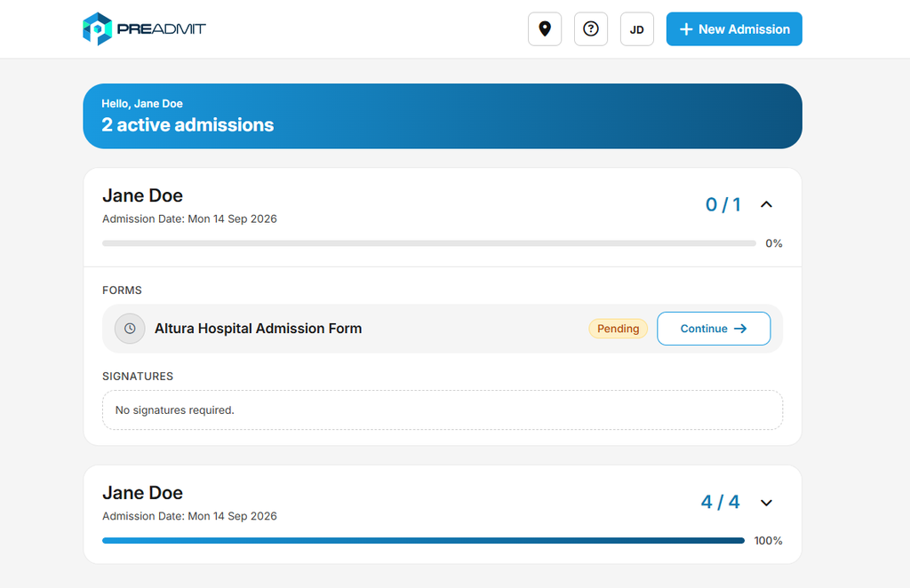The image size is (910, 588).
Task: Continue the Altura Hospital Admission Form
Action: click(x=714, y=329)
